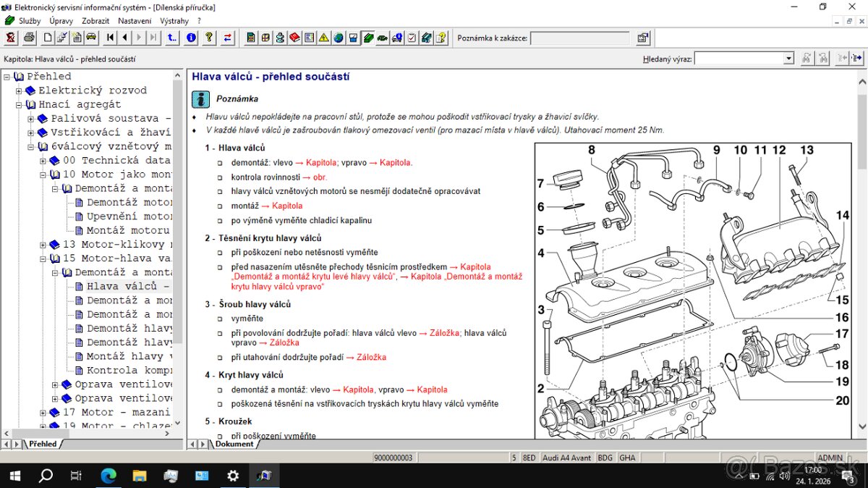Expand the 17 Motor - mazání node

(x=43, y=413)
